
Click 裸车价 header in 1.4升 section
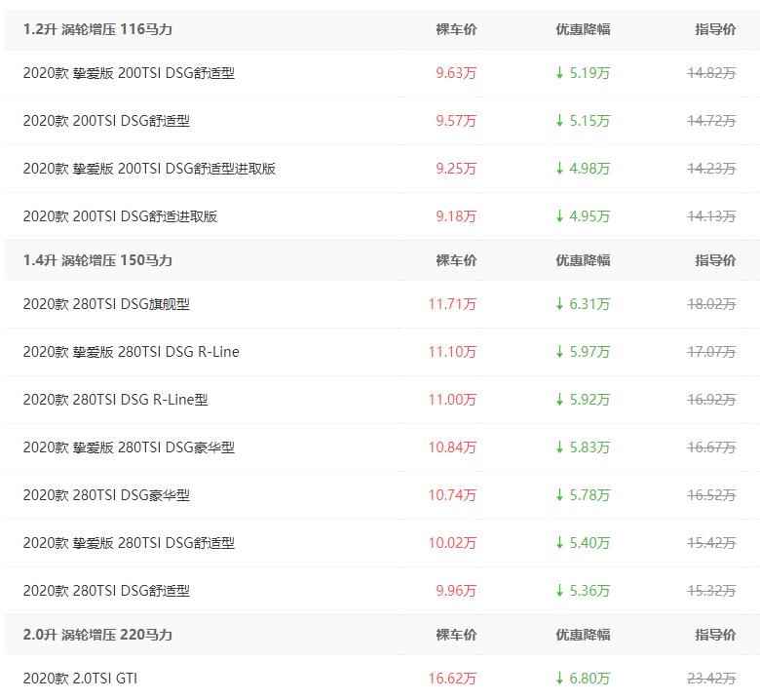point(456,260)
